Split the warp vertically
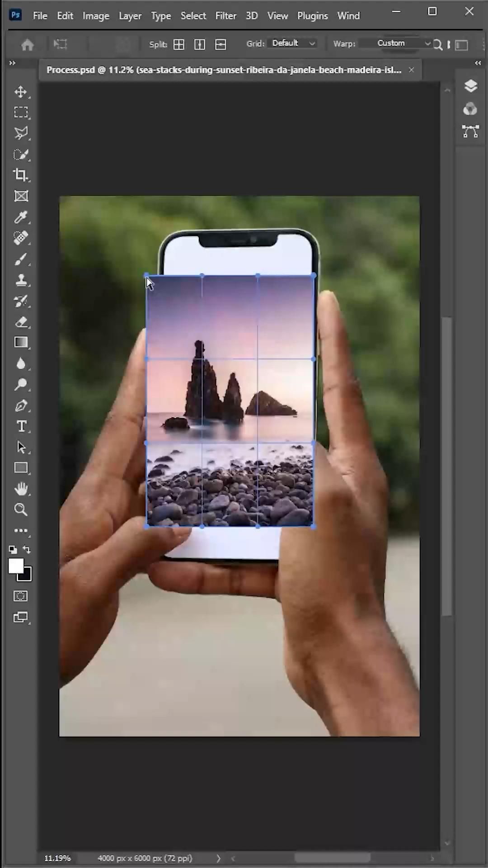The height and width of the screenshot is (868, 488). [x=200, y=44]
